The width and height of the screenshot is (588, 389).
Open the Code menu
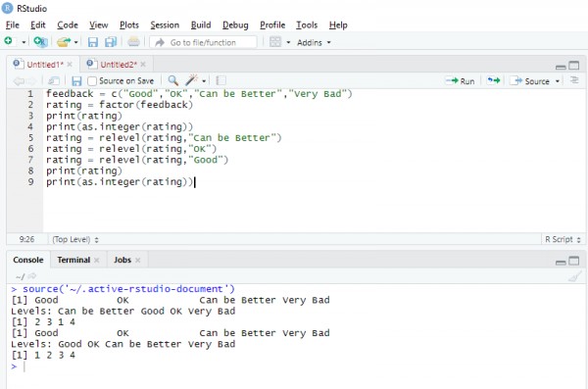click(x=68, y=25)
